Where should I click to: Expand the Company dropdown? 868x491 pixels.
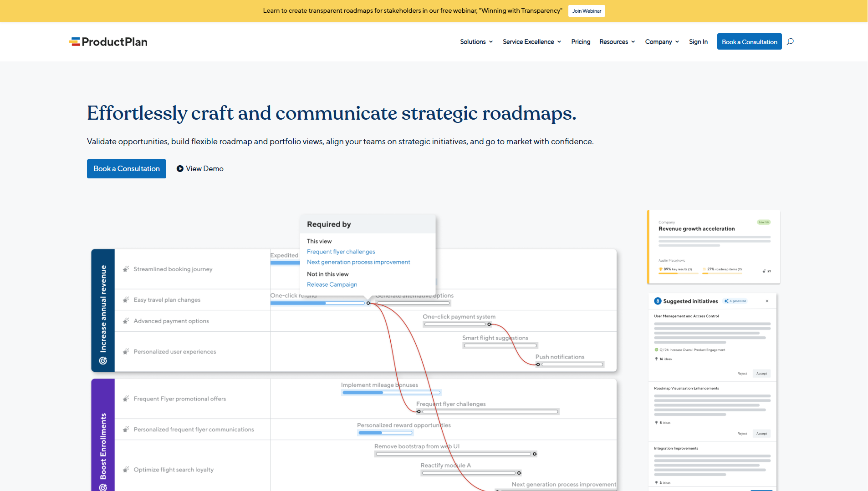[x=662, y=41]
